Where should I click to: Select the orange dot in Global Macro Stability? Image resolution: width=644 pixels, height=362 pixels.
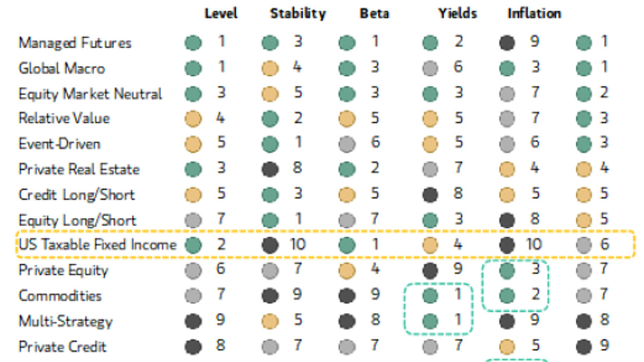pos(270,68)
